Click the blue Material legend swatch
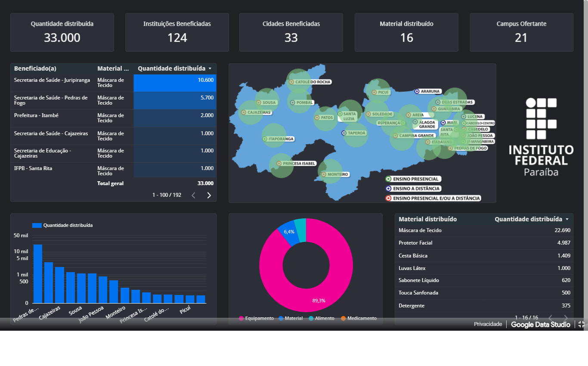This screenshot has width=588, height=366. coord(281,319)
